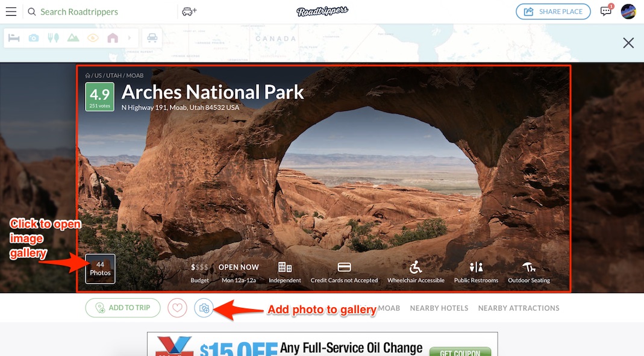The image size is (644, 356).
Task: Open the chat messages icon
Action: pos(606,11)
